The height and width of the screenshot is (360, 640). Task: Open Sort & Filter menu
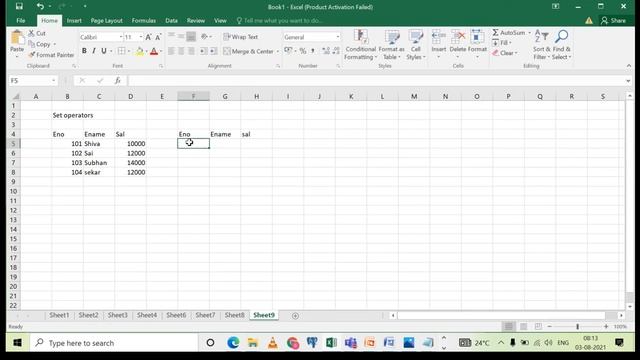542,45
